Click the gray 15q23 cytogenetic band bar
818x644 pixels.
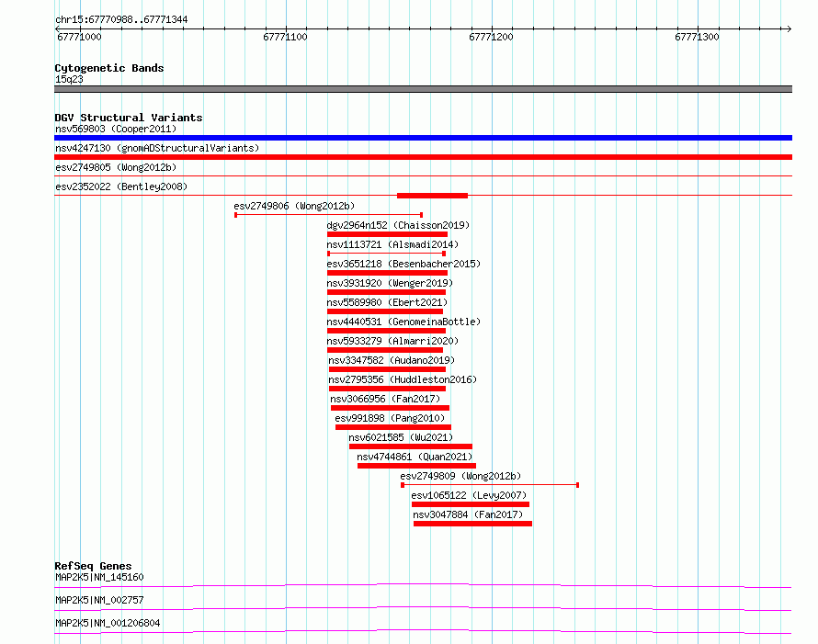[x=423, y=89]
